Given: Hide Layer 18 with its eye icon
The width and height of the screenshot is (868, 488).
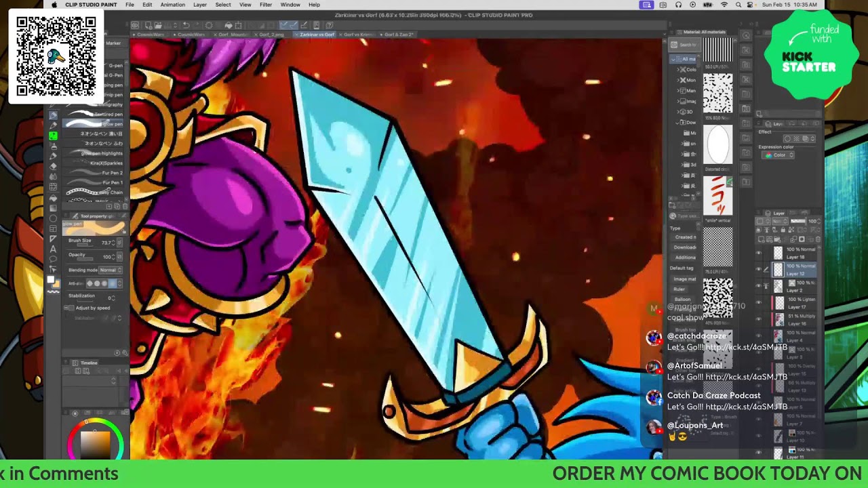Looking at the screenshot, I should pos(759,253).
